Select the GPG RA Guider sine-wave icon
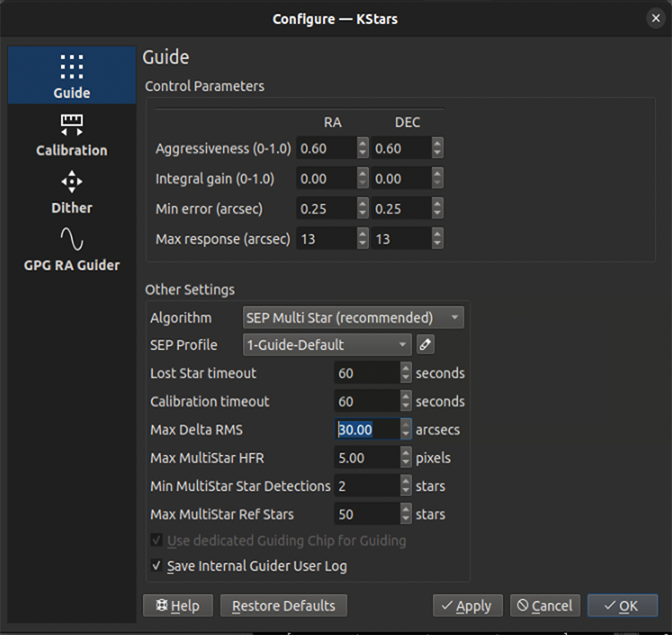 [x=72, y=239]
